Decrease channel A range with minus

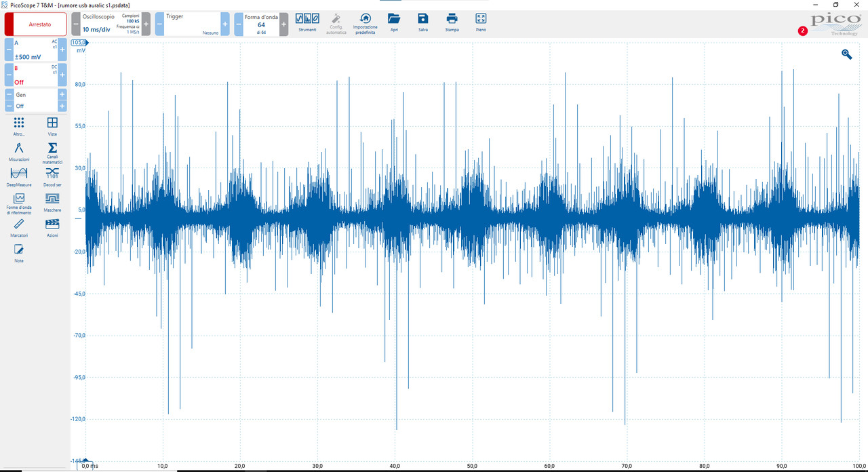point(9,50)
